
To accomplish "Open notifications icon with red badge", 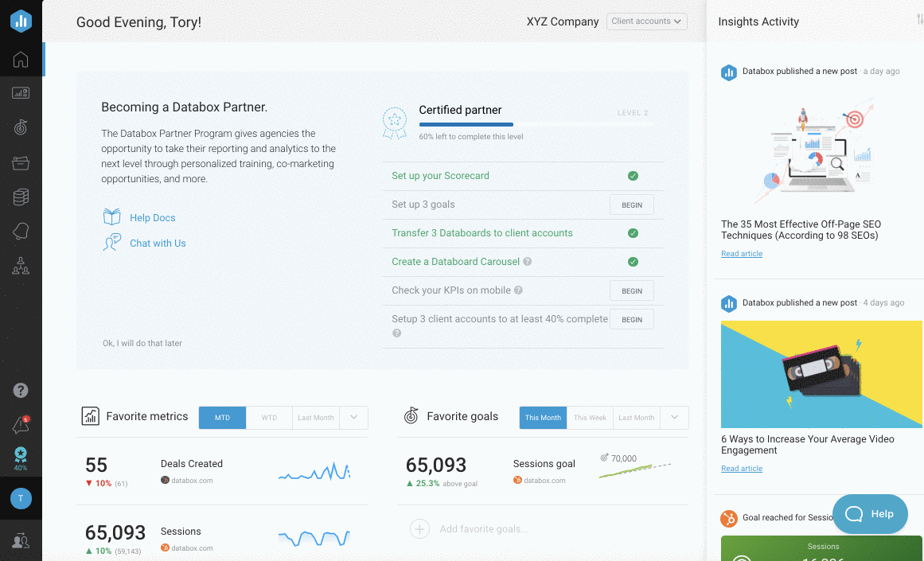I will (x=21, y=425).
